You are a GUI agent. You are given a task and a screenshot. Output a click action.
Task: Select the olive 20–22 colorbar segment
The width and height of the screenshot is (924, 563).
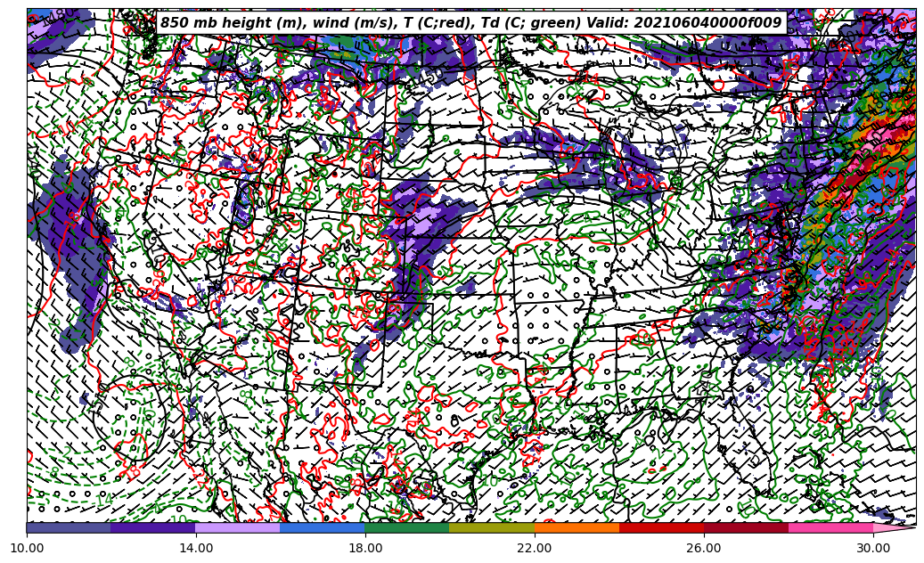coord(492,527)
